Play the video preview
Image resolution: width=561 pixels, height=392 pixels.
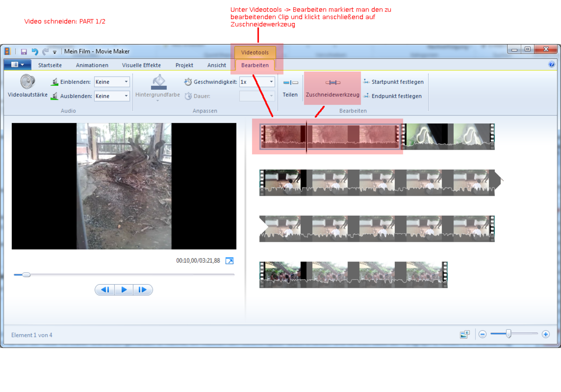pos(124,290)
